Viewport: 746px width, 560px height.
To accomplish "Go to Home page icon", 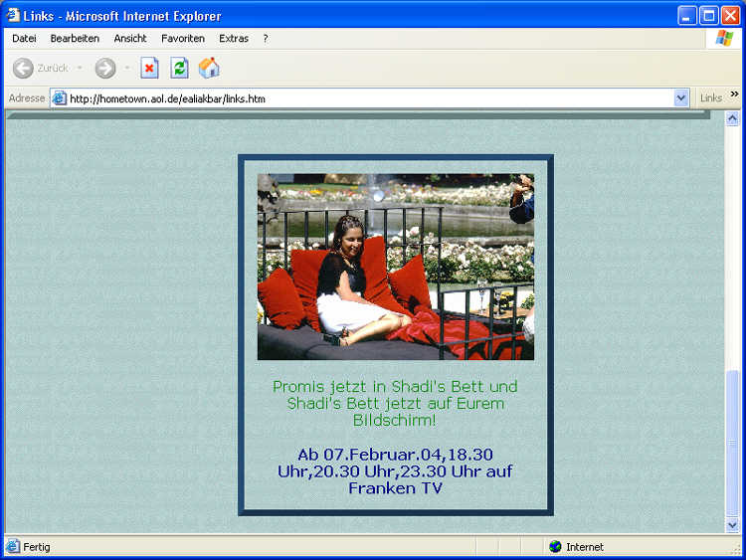I will [x=209, y=69].
